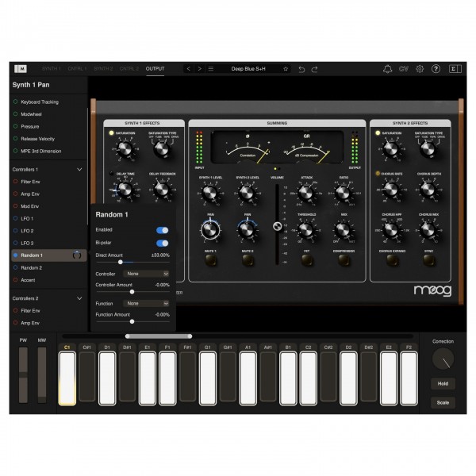Viewport: 476px width, 476px height.
Task: Select LFO 1 in Controllers 1
Action: 48,219
